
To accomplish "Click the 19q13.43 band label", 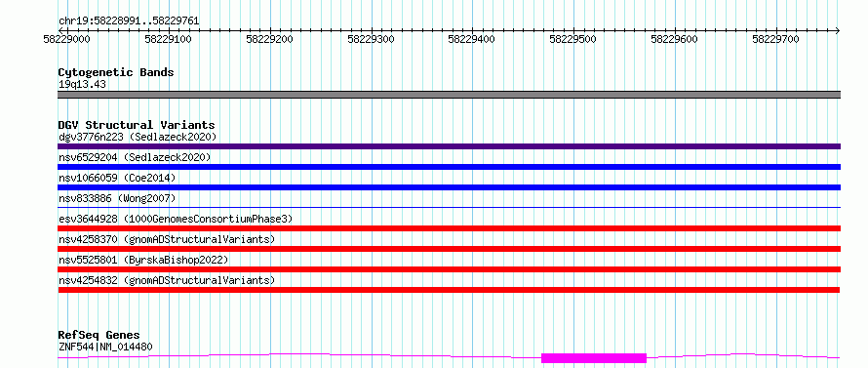I will tap(82, 84).
